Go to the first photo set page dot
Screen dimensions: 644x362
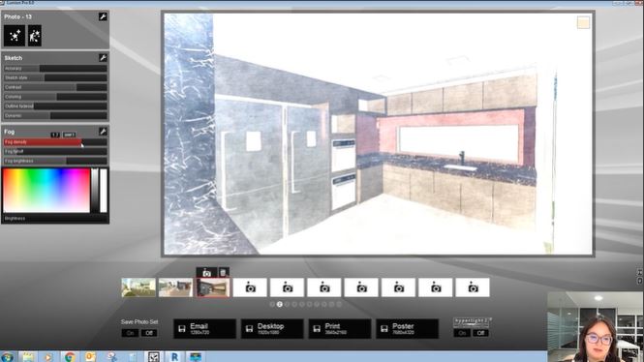(272, 305)
